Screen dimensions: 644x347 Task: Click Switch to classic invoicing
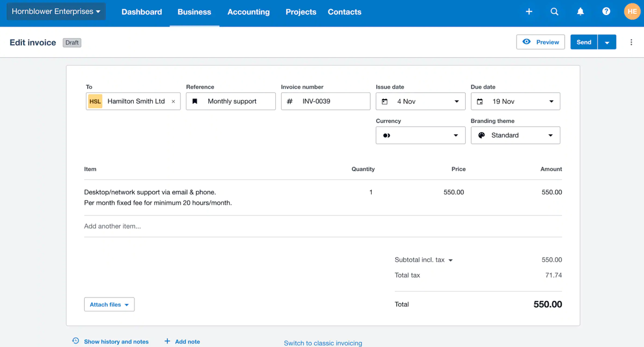pyautogui.click(x=323, y=342)
